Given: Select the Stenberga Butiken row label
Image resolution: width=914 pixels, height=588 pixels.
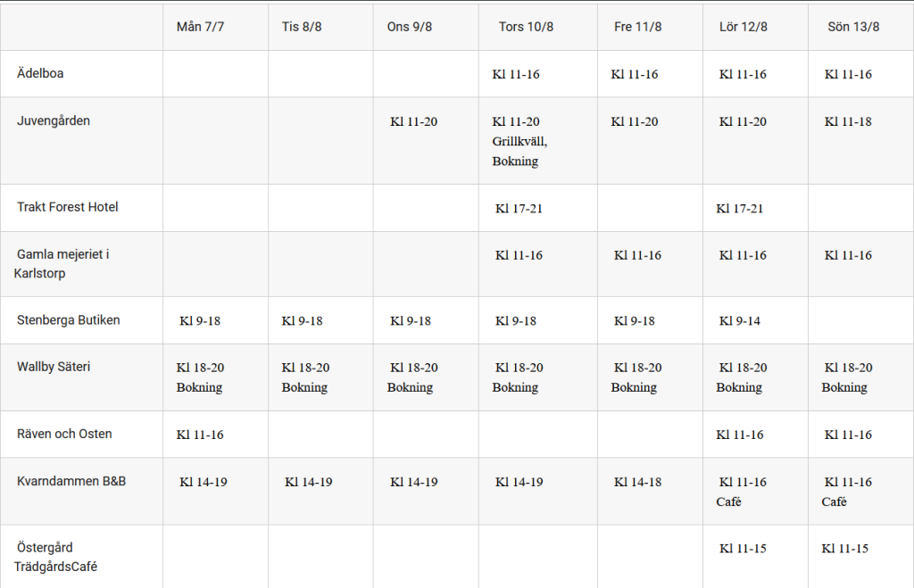Looking at the screenshot, I should (x=69, y=319).
